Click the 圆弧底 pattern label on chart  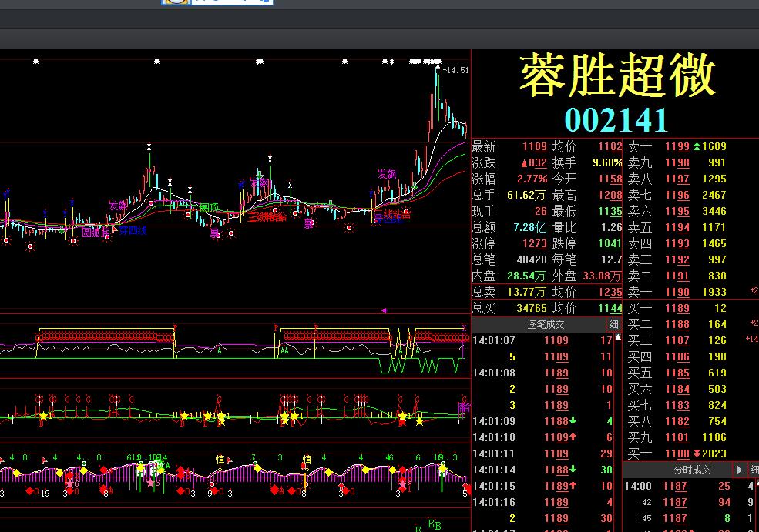[x=96, y=233]
